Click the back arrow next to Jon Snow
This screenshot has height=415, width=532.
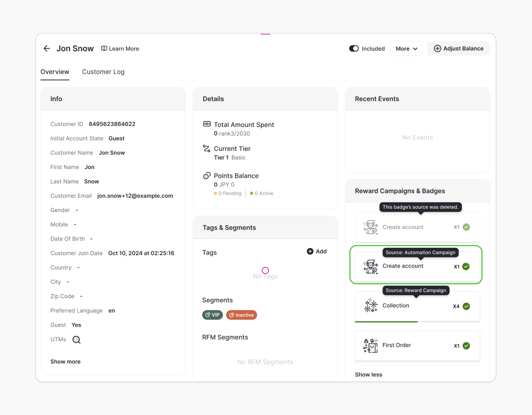click(x=47, y=49)
